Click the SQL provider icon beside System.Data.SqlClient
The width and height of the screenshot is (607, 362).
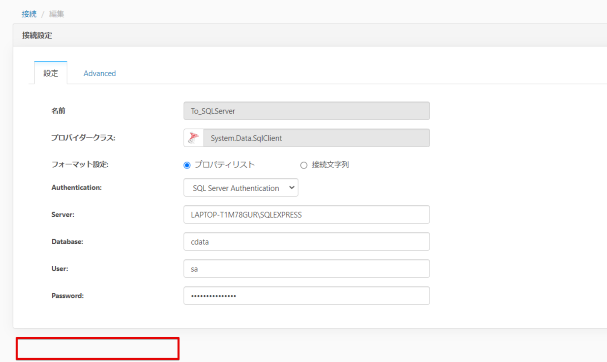tap(193, 138)
